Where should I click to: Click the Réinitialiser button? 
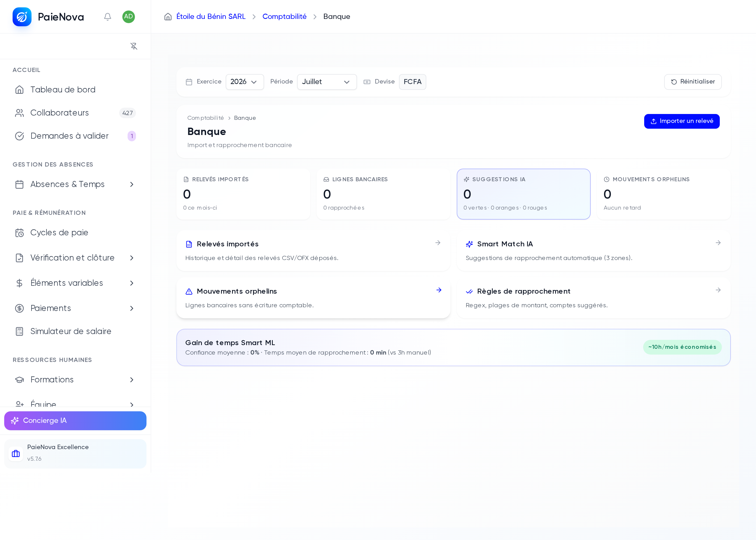[692, 82]
